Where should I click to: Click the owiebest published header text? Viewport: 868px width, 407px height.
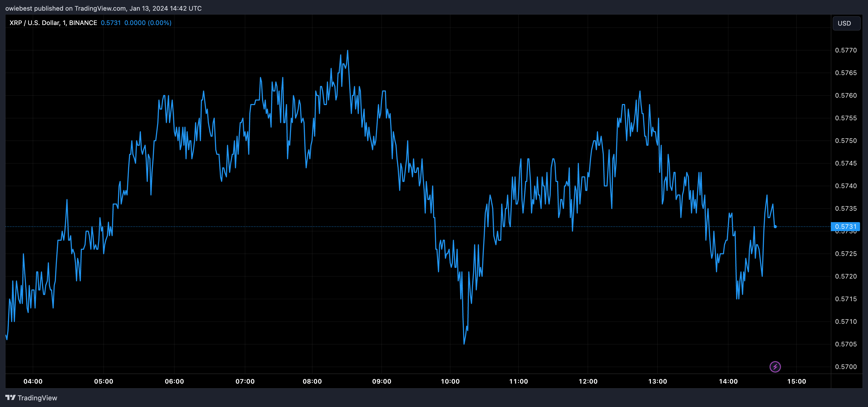[103, 8]
